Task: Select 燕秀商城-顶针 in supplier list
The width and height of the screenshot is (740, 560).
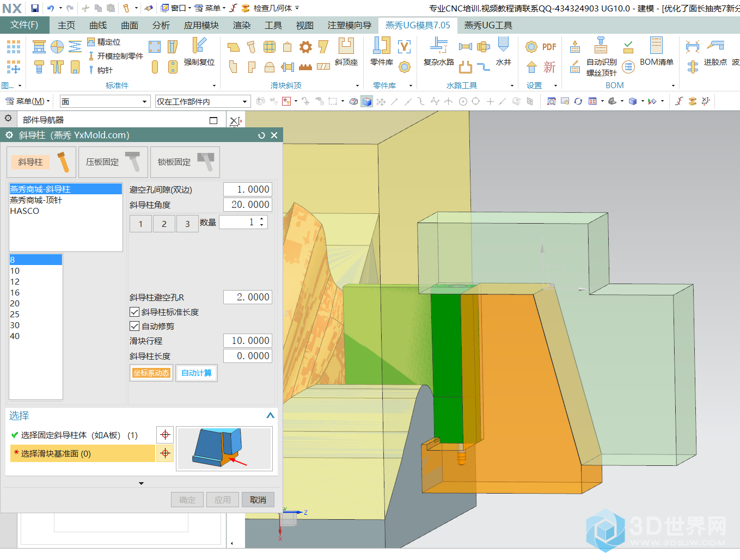Action: tap(65, 200)
